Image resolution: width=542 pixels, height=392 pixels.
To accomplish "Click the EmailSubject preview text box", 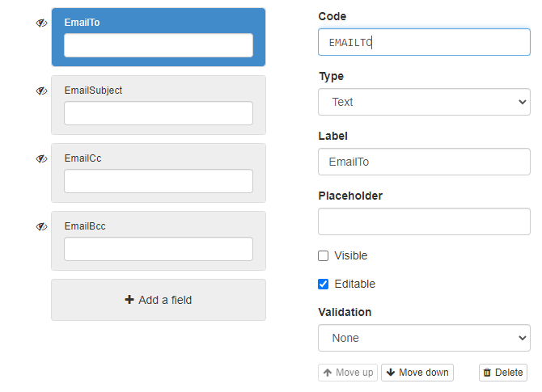I will (x=159, y=113).
